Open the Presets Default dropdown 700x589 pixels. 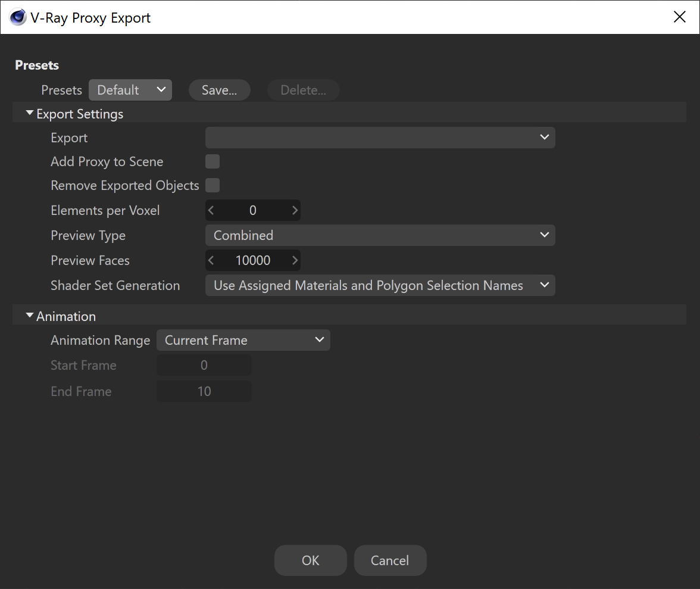[130, 90]
